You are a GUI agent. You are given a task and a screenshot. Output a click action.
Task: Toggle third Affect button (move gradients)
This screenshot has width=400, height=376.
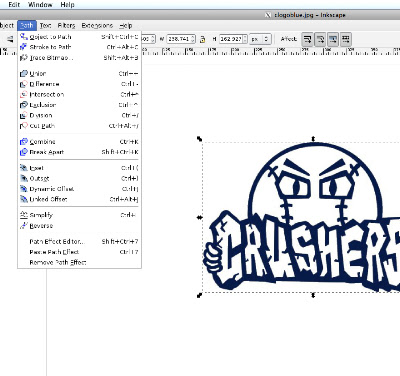(x=333, y=39)
